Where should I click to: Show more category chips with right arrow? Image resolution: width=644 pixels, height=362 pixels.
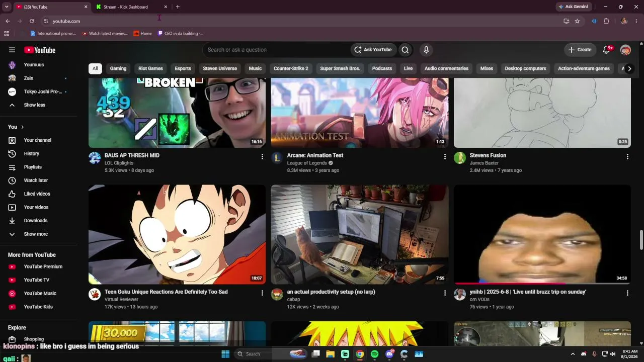629,68
